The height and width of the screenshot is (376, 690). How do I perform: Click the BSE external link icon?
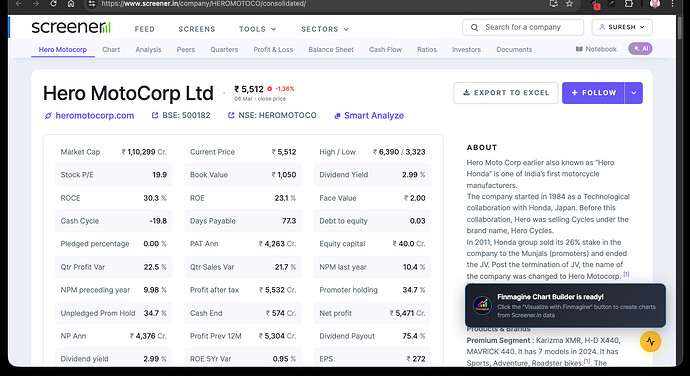(155, 115)
